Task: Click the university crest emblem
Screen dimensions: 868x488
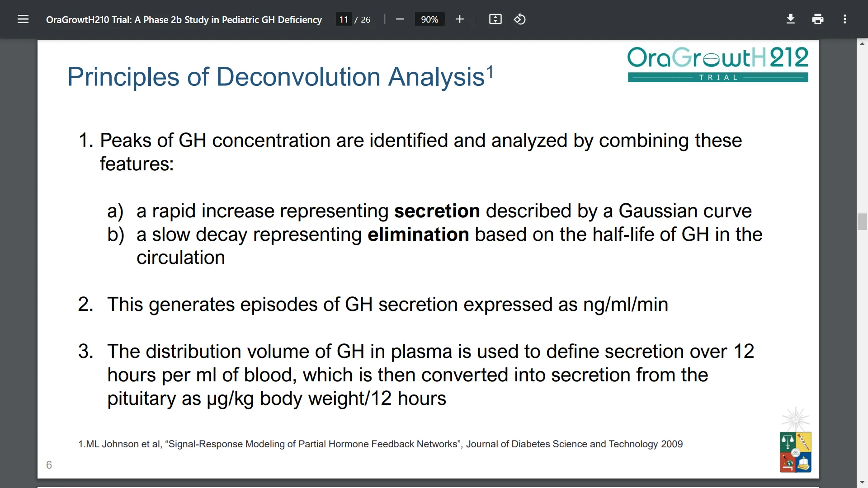Action: pos(795,441)
